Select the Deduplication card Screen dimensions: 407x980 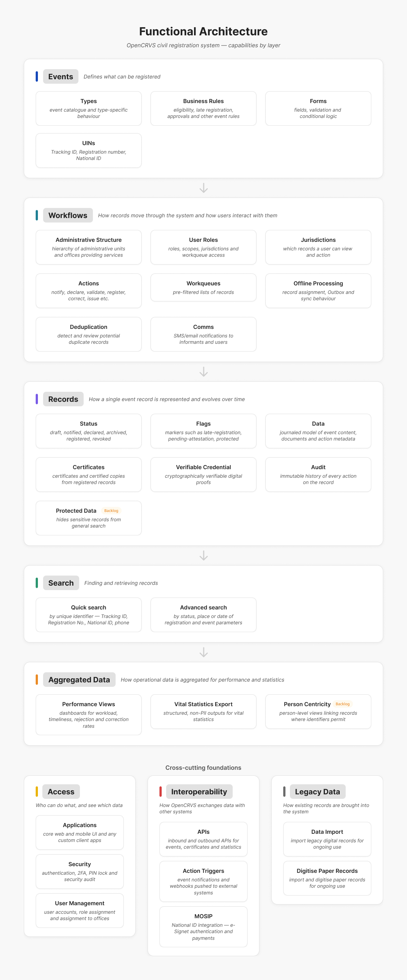click(x=88, y=334)
